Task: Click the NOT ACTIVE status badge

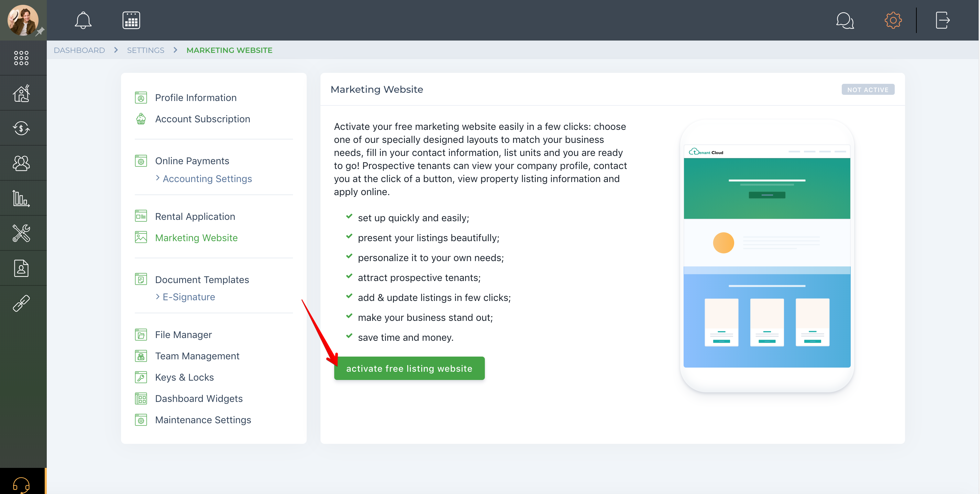Action: point(868,90)
